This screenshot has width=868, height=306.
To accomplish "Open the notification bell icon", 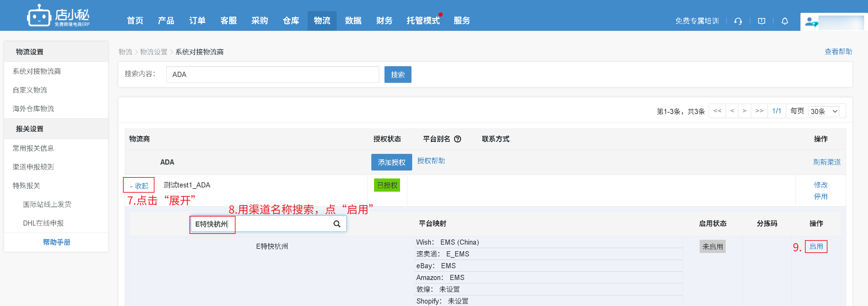I will 785,21.
